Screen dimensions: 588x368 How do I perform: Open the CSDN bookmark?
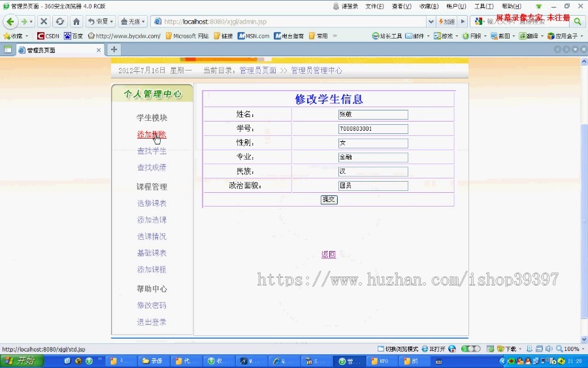48,36
